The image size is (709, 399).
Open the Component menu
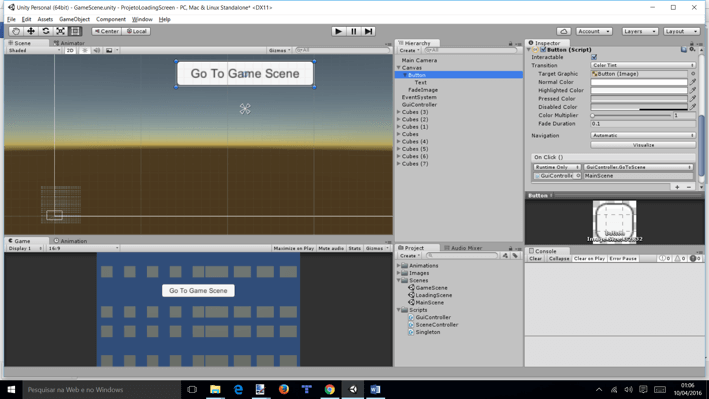(111, 19)
